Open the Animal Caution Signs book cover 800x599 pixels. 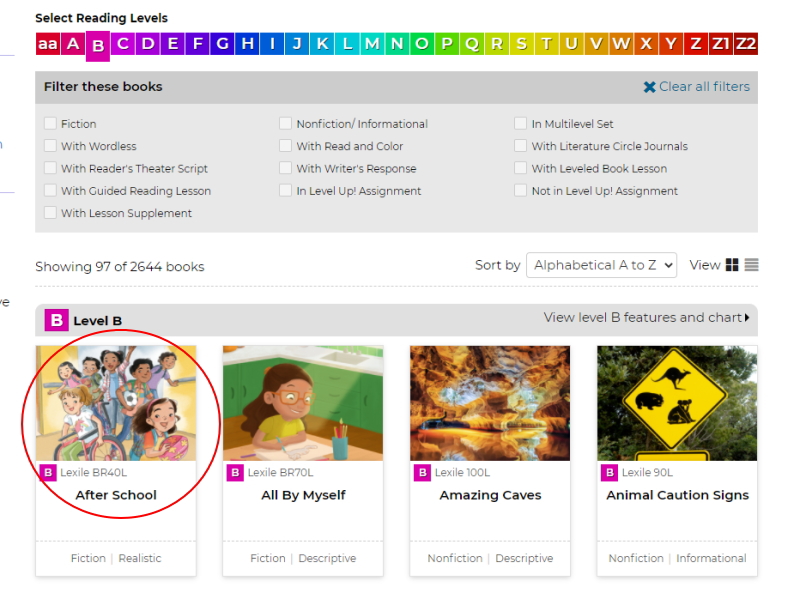[678, 403]
